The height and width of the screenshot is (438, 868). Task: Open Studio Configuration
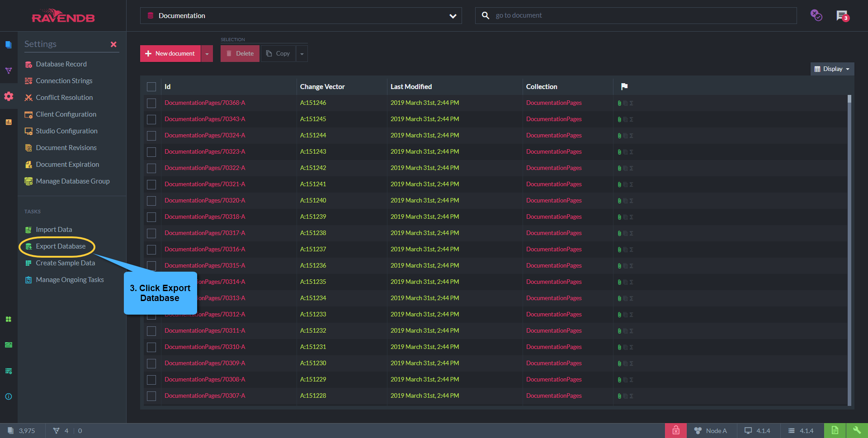pyautogui.click(x=66, y=131)
